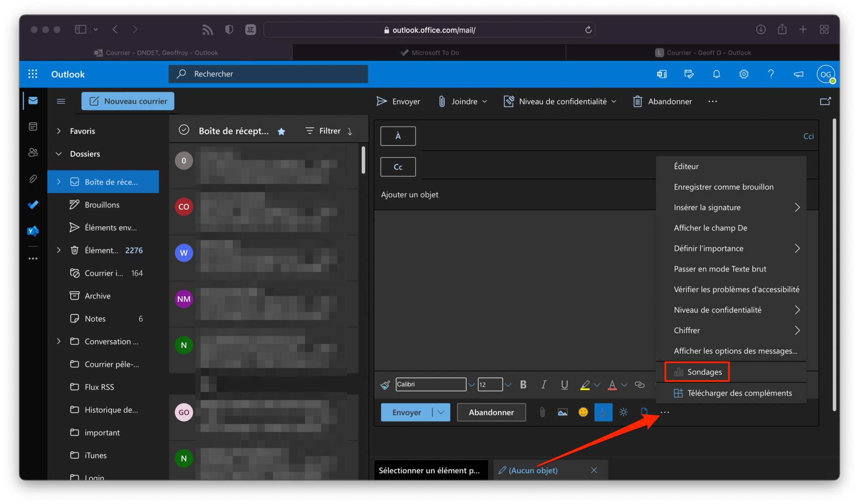Apply underline formatting

pos(564,385)
